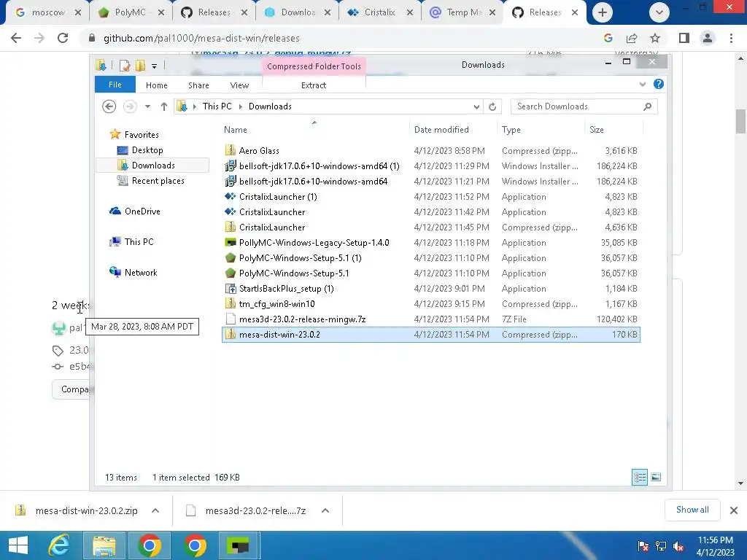
Task: Click Chrome page vertical scrollbar thumb
Action: coord(740,122)
